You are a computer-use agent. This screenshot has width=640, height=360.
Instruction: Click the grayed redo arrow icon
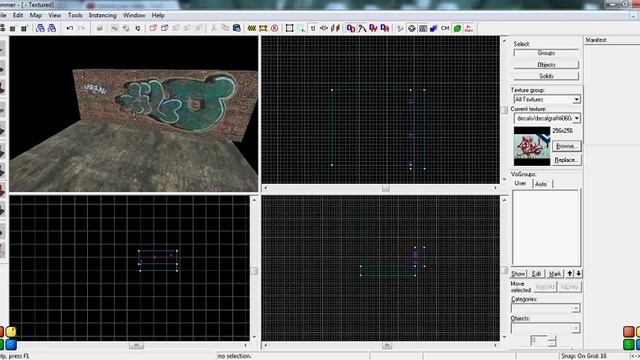(82, 28)
